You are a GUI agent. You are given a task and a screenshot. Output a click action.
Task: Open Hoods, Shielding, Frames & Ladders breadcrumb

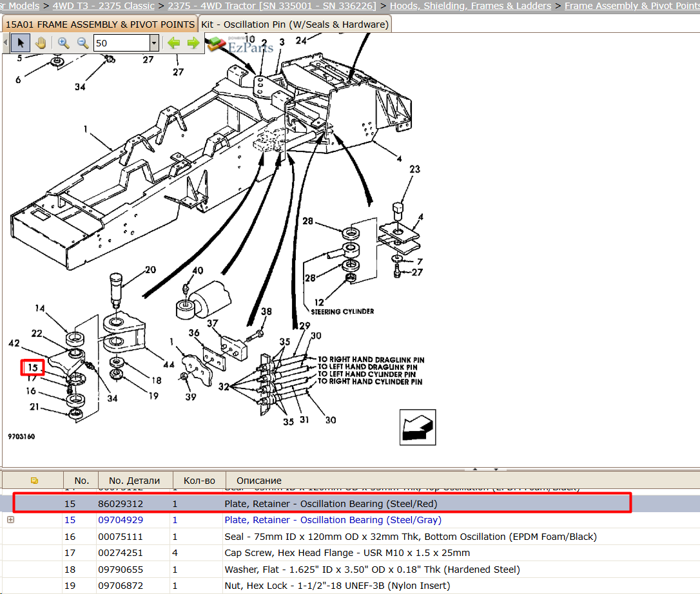(471, 6)
